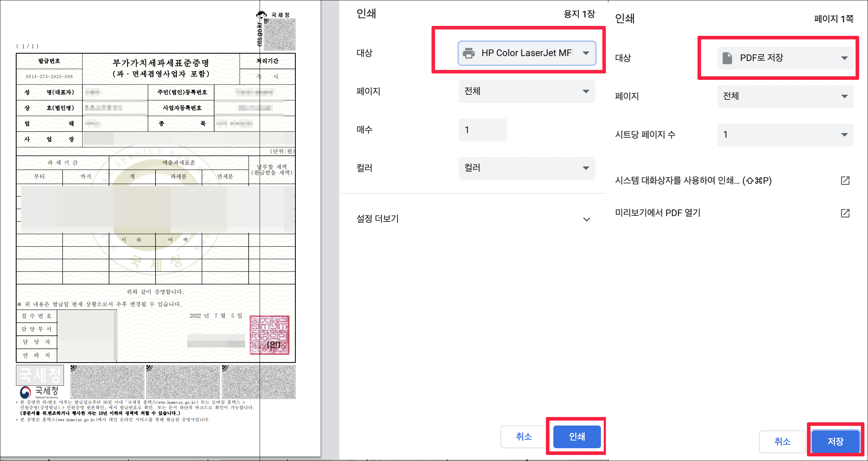Click the title text '부가가치세과세표준증명'
The image size is (868, 461).
[x=161, y=63]
